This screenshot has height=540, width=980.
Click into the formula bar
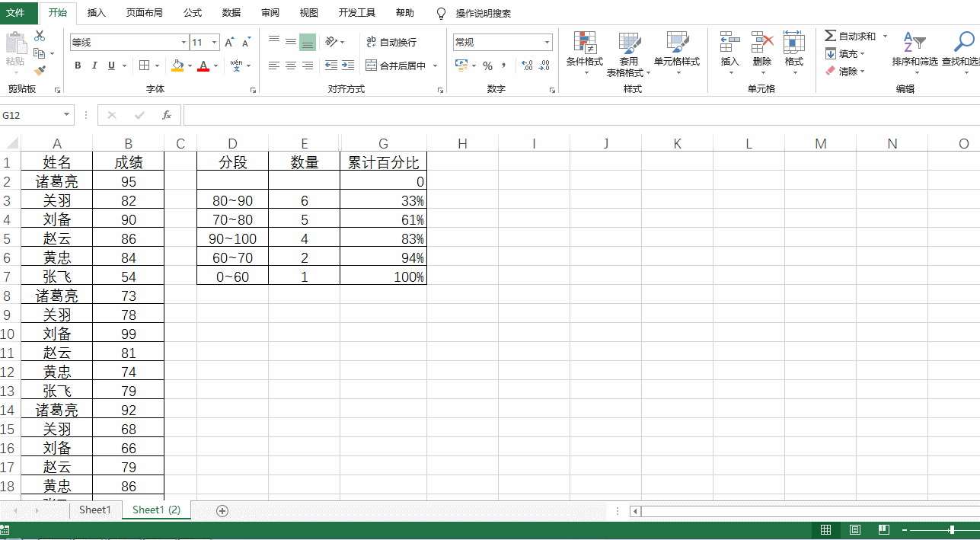coord(581,115)
